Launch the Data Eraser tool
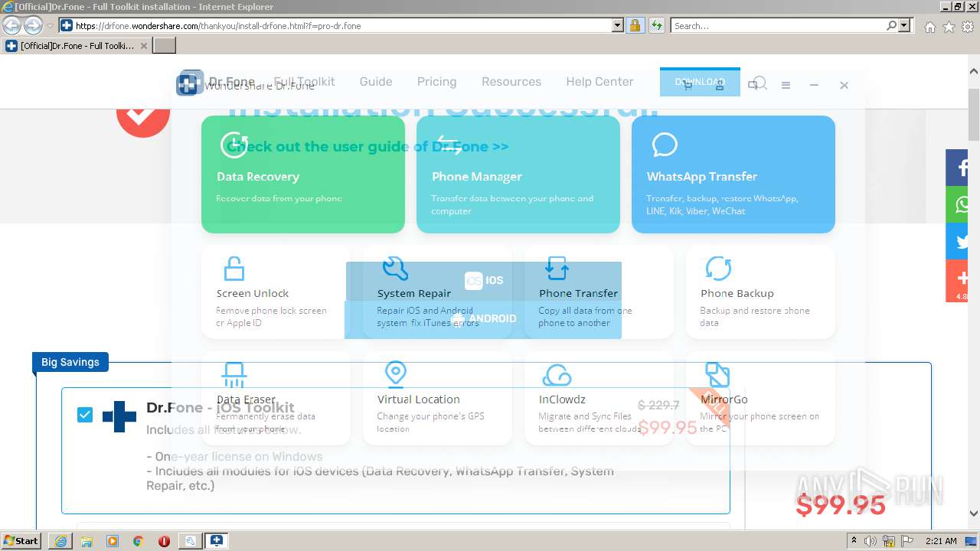 click(x=276, y=398)
